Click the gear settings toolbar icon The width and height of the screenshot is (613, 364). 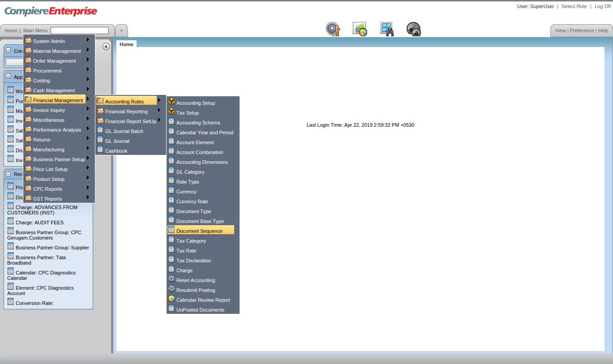tap(333, 29)
